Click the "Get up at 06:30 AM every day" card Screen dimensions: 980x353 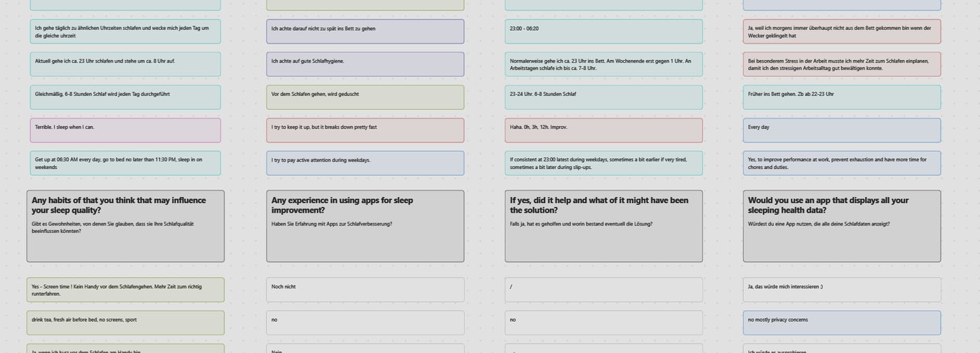[x=125, y=163]
